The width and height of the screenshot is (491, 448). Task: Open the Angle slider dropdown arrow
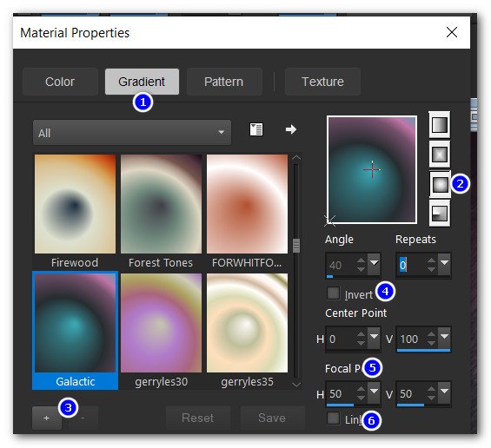375,263
